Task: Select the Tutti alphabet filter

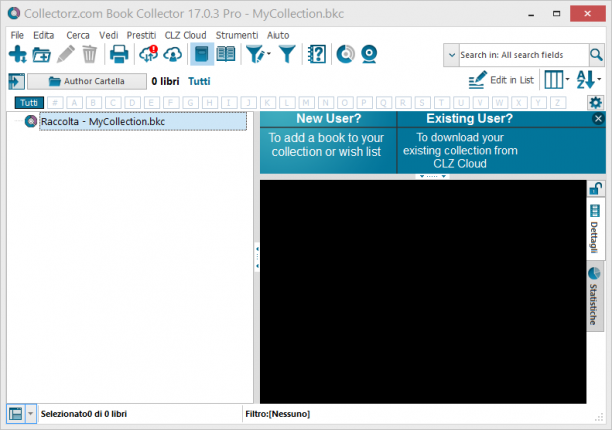Action: pyautogui.click(x=29, y=103)
